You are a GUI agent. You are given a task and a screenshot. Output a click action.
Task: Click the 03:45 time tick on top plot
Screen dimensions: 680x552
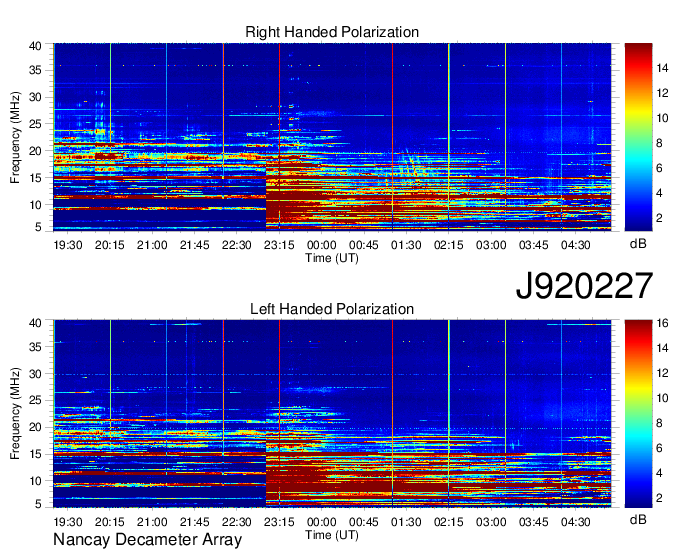pyautogui.click(x=533, y=245)
